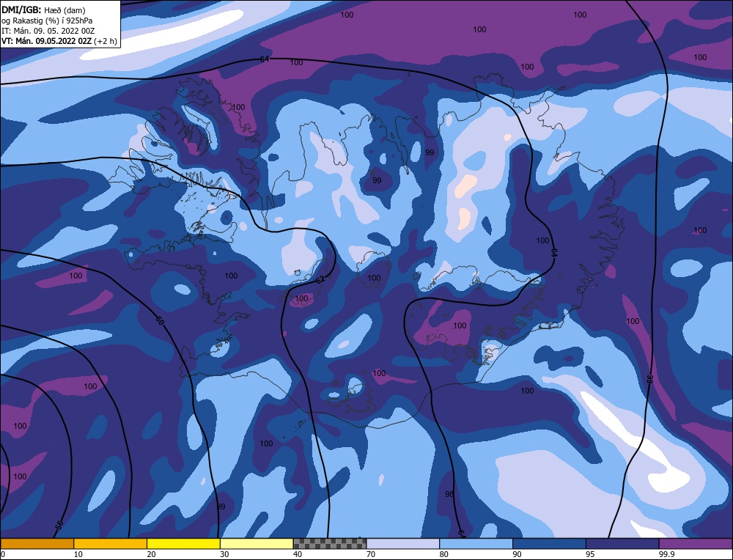Click the 'og Rakastig (%) í 925hPa' line
The image size is (733, 560).
coord(47,21)
